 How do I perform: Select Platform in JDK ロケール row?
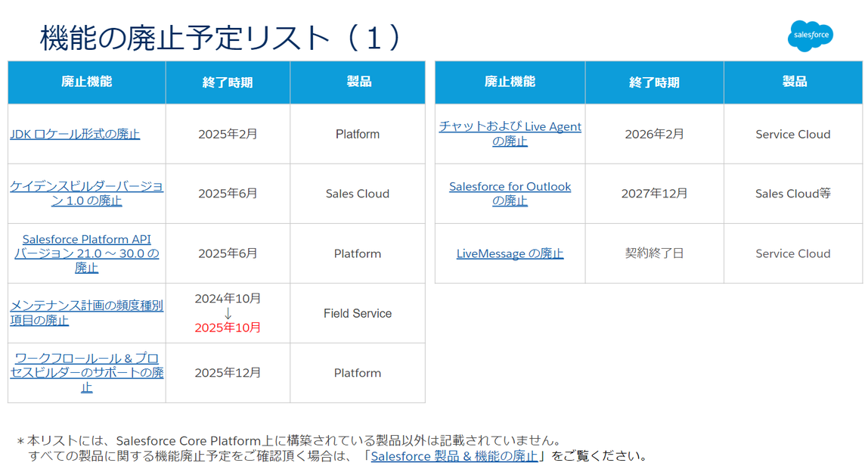point(358,134)
